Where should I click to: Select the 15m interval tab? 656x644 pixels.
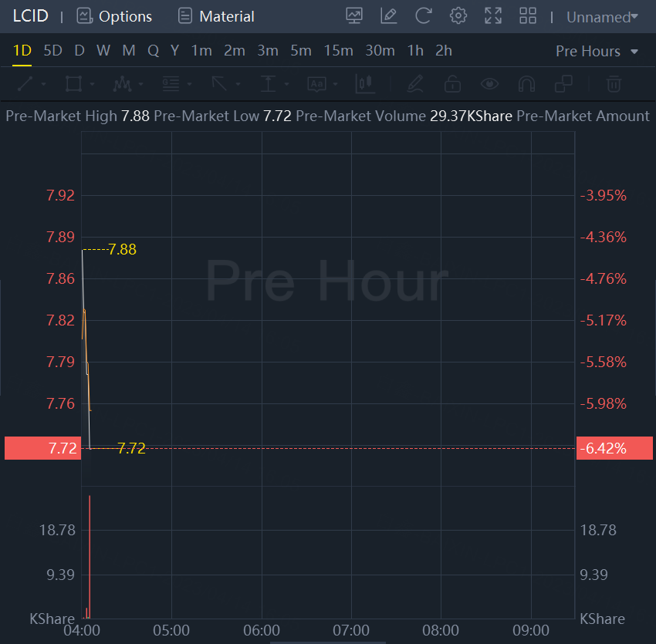coord(338,51)
